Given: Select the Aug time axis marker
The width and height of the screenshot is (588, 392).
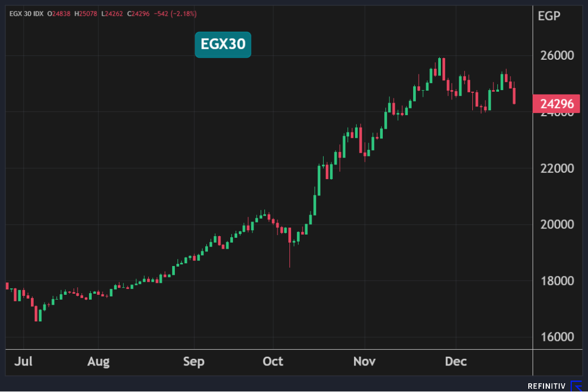Looking at the screenshot, I should click(98, 361).
